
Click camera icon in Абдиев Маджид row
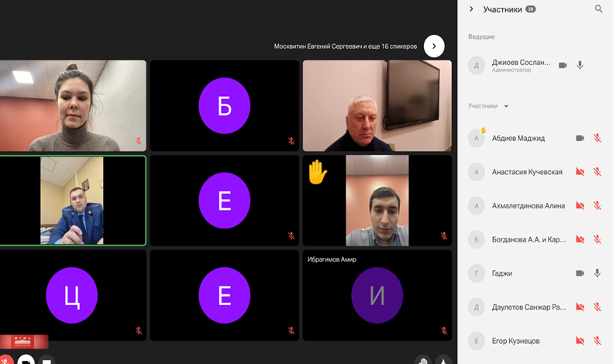point(580,138)
